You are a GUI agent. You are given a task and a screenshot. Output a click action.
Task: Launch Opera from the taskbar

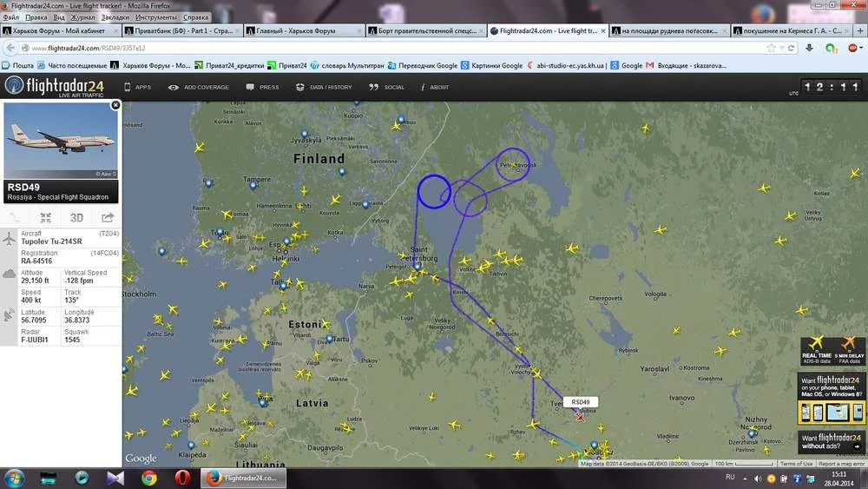pyautogui.click(x=182, y=478)
